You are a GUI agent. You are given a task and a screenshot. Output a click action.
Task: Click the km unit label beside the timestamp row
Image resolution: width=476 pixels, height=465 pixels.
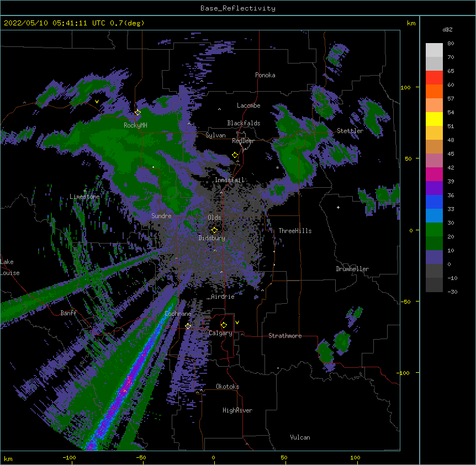point(411,23)
